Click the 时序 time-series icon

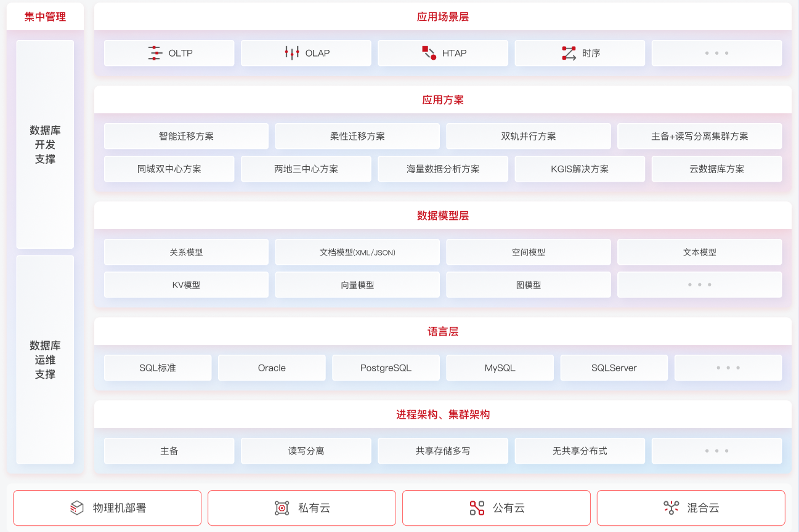coord(569,53)
